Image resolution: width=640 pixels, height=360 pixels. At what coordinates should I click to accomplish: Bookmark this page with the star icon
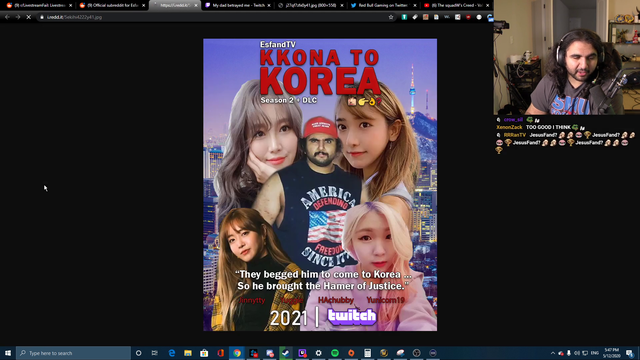tap(391, 17)
